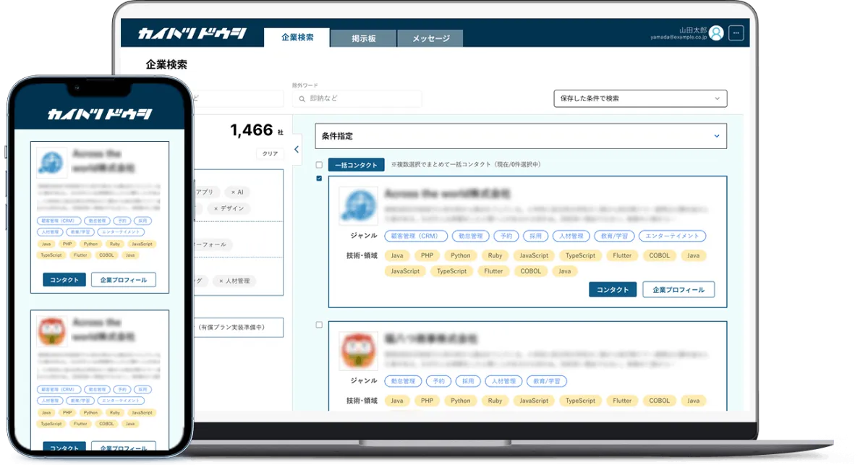Switch to the メッセージ tab
The width and height of the screenshot is (868, 465).
pos(430,38)
